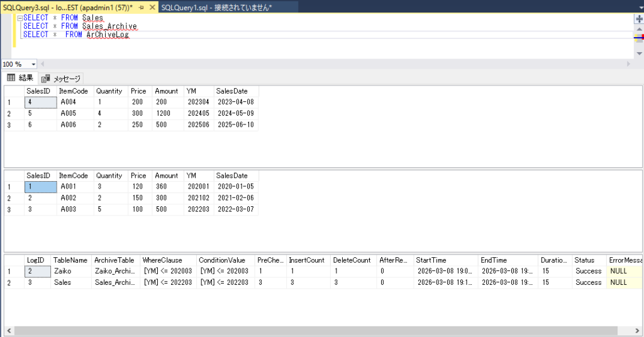Click the editor scrollbar right arrow

tap(628, 64)
